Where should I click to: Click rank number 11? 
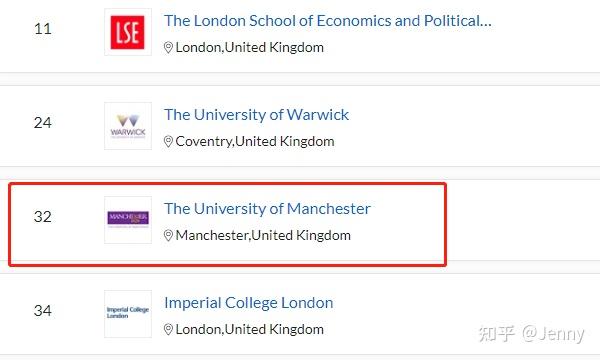tap(42, 29)
